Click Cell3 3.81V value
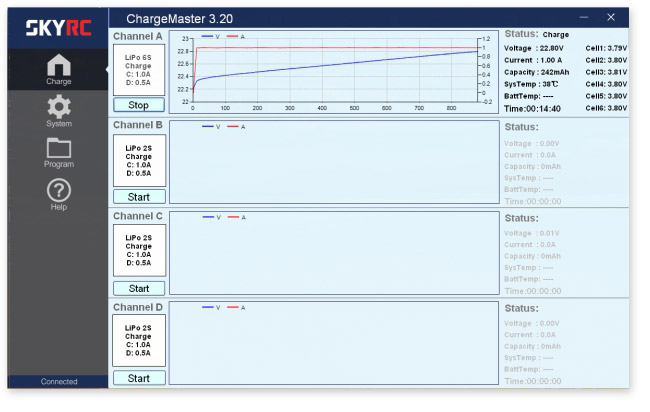 click(606, 72)
